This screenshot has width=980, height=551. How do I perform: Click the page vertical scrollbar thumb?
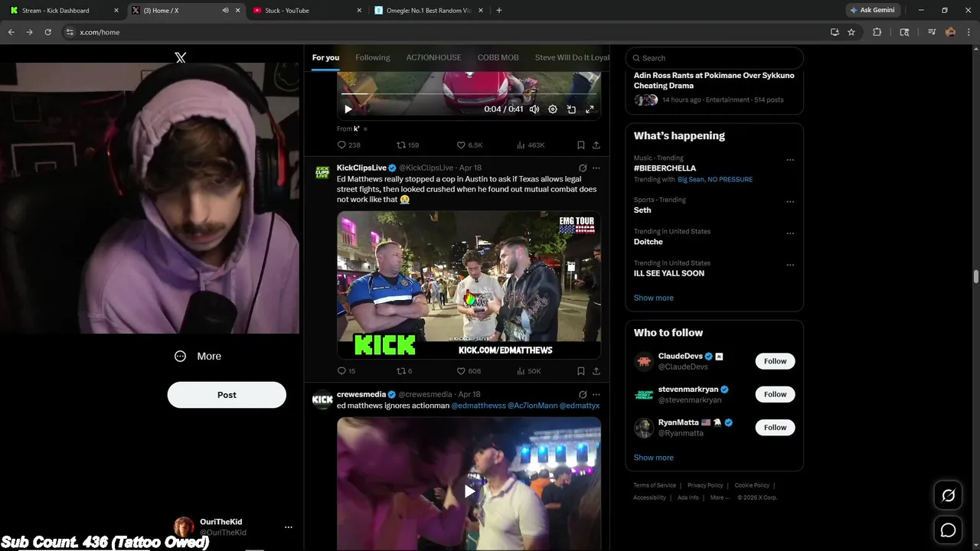coord(975,277)
